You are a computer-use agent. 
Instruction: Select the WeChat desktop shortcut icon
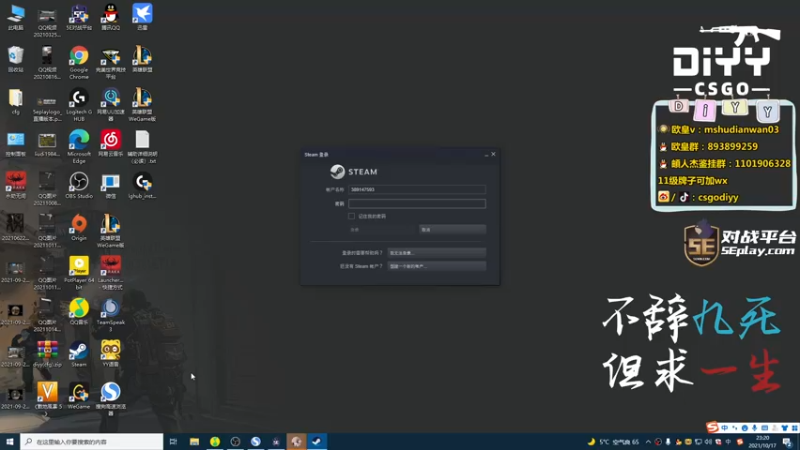(x=110, y=185)
